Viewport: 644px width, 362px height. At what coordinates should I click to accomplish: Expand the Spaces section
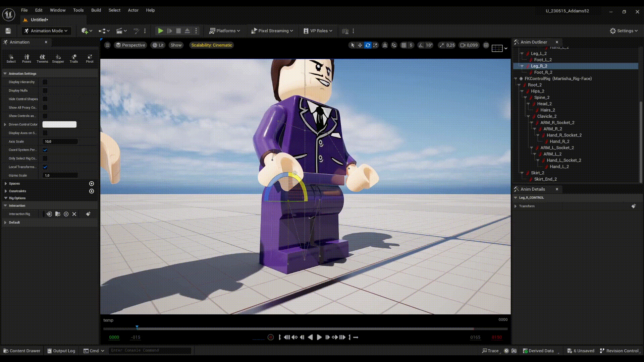point(6,184)
